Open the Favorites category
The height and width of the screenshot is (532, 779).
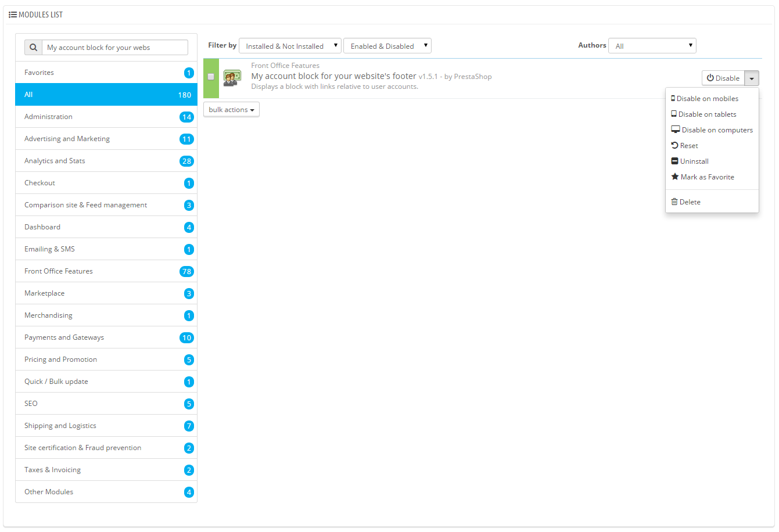point(106,73)
